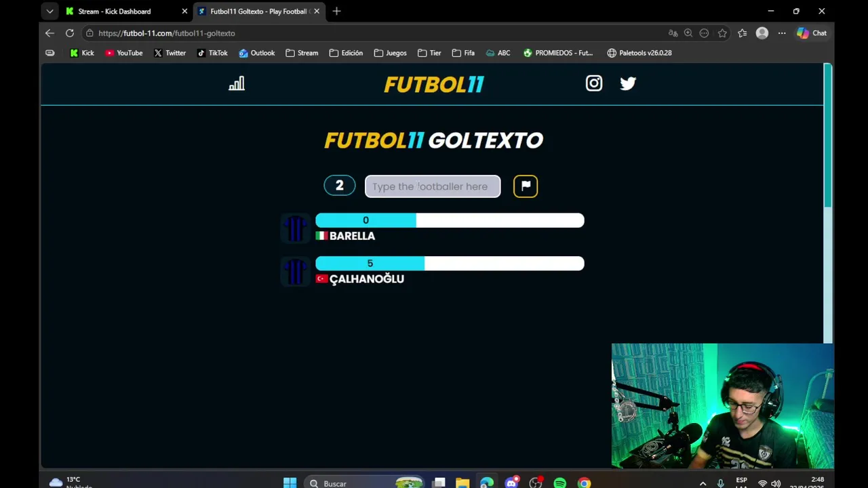Open Google Chrome from the taskbar
Screen dimensions: 868x488
click(584, 483)
